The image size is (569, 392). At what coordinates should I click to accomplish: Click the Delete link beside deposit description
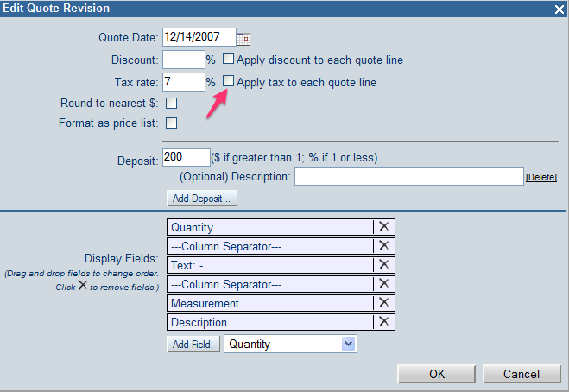coord(541,177)
